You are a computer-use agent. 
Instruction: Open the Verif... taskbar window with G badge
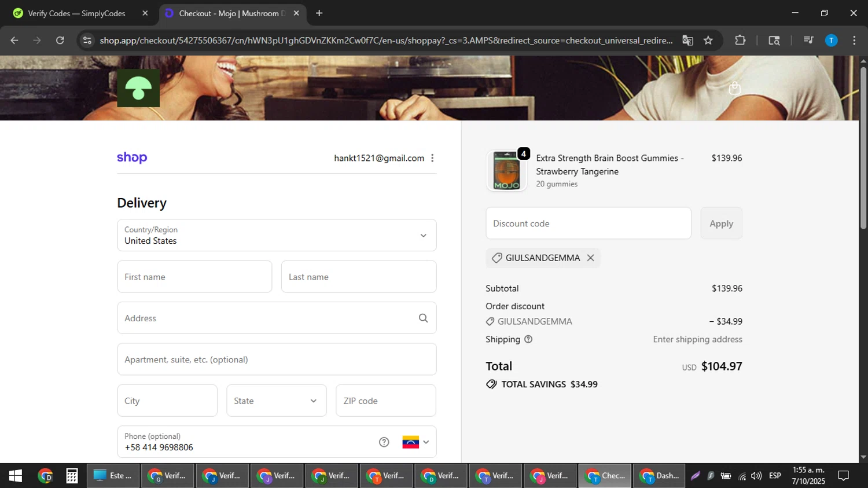click(168, 476)
